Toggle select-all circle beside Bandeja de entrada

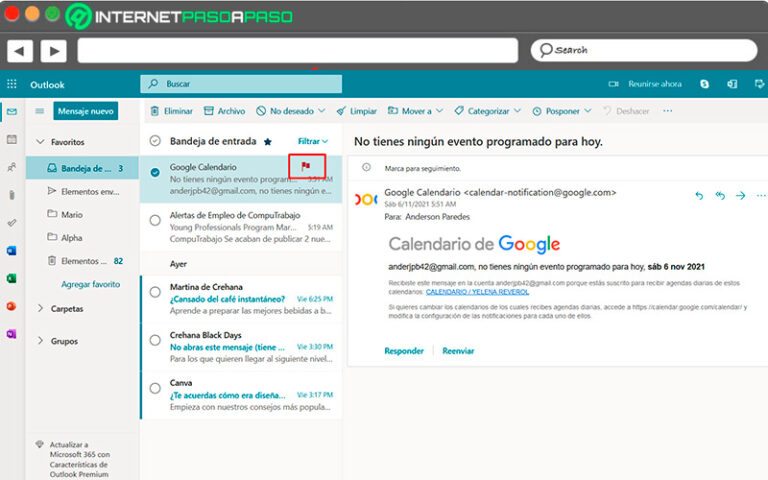[155, 141]
